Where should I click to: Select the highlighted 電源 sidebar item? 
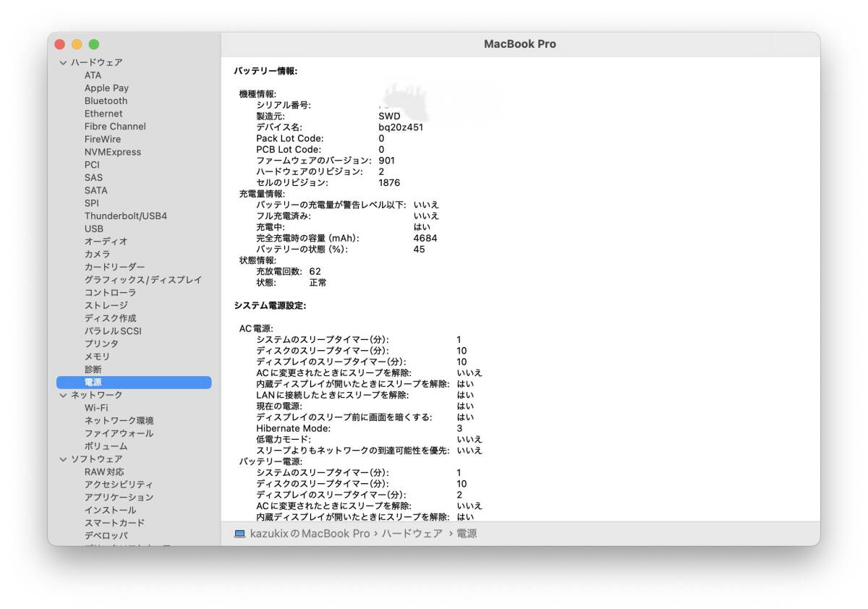tap(134, 383)
